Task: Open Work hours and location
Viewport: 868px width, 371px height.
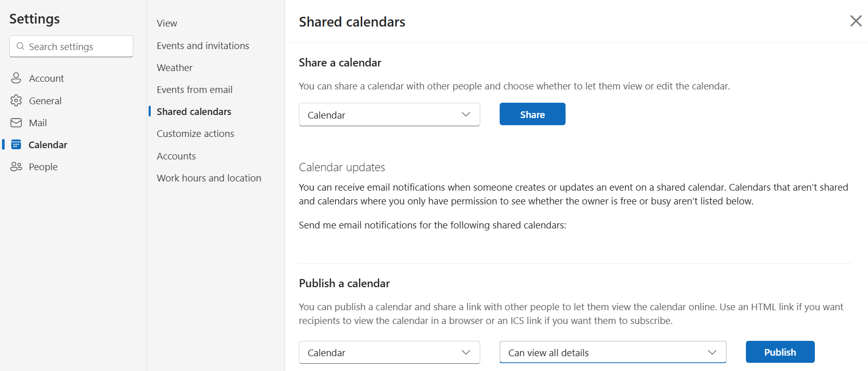Action: (x=209, y=178)
